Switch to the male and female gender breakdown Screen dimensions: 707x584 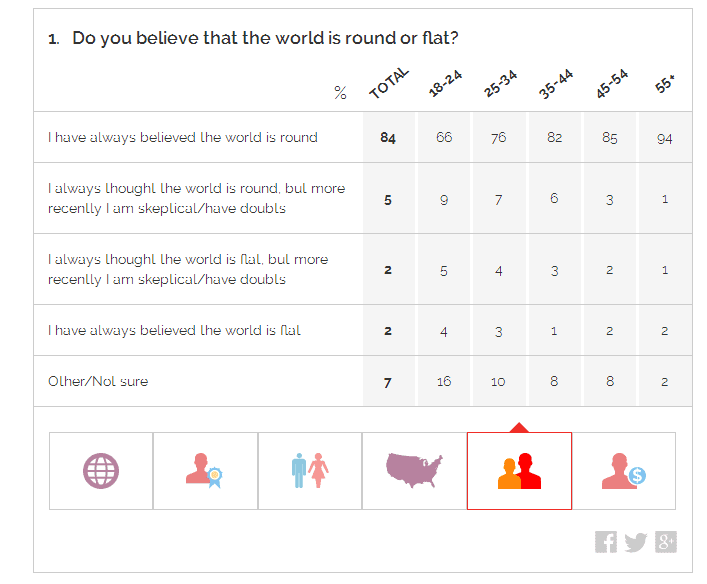(x=310, y=471)
